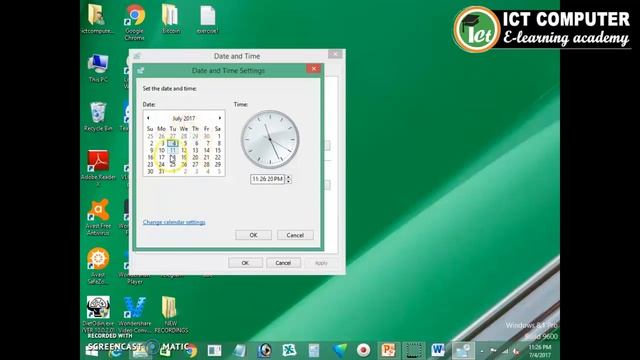Viewport: 640px width, 360px height.
Task: Select the Avast SafeZone browser shortcut
Action: (x=98, y=266)
